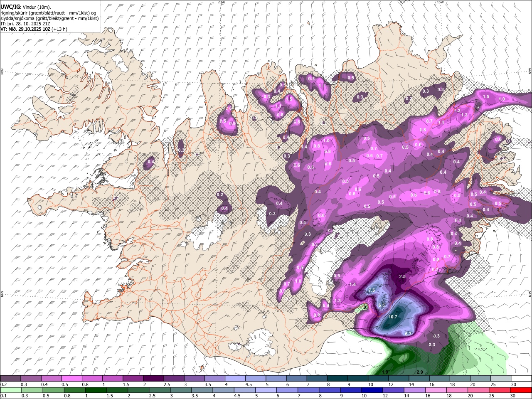532x399 pixels.
Task: Click the 6.7 precipitation value on the map
Action: (x=408, y=334)
